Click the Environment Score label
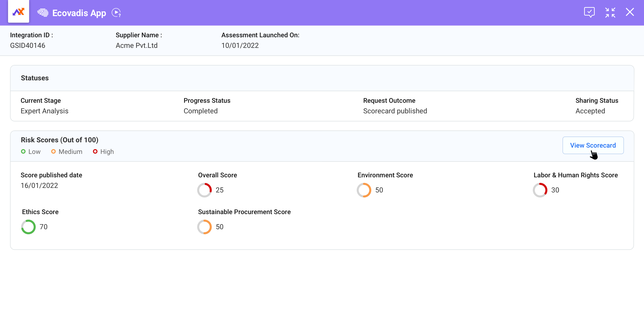Screen dimensions: 644x335 coord(385,175)
